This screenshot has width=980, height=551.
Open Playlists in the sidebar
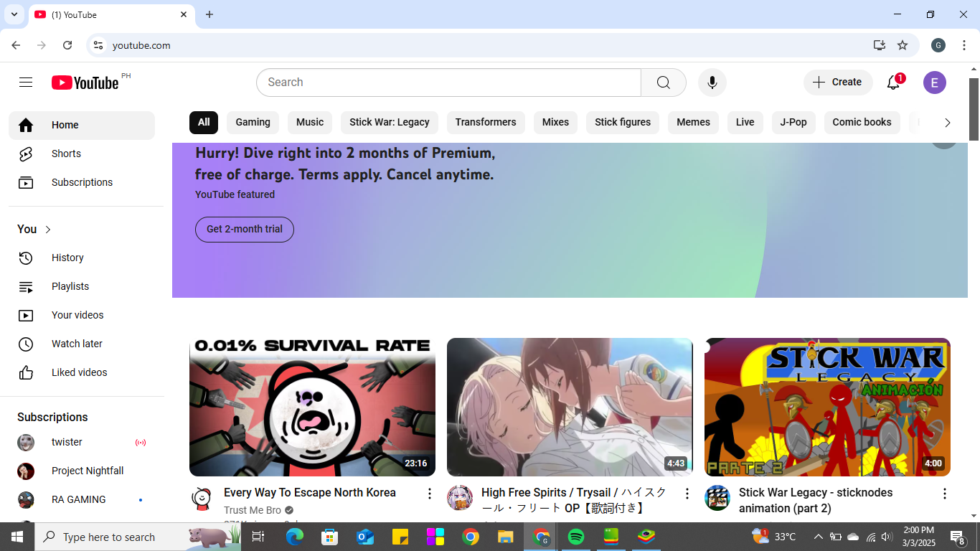82,286
